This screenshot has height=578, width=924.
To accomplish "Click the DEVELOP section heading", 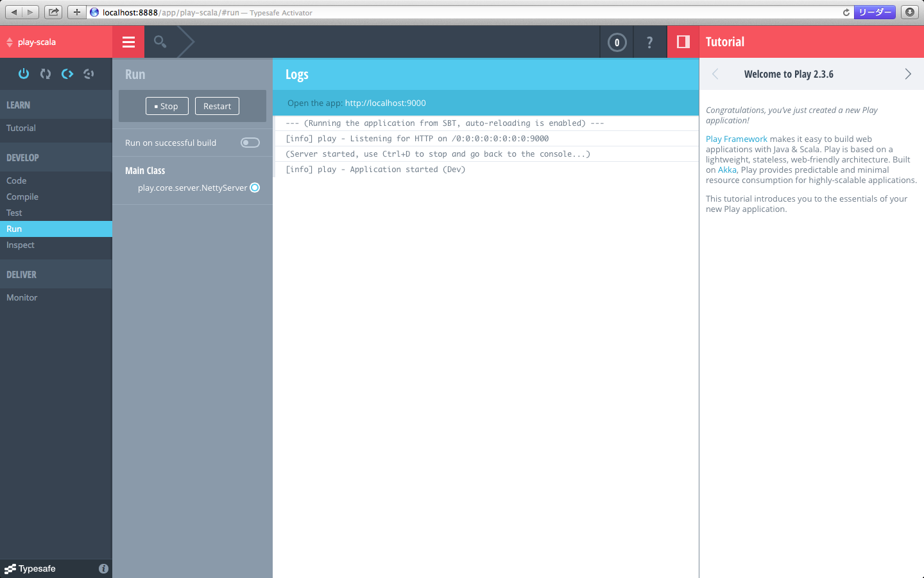I will tap(22, 157).
